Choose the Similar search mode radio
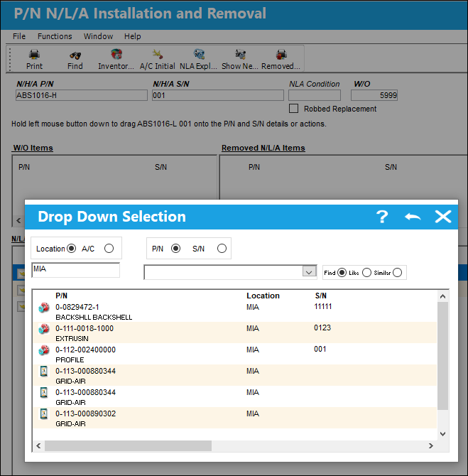The image size is (468, 476). coord(397,273)
